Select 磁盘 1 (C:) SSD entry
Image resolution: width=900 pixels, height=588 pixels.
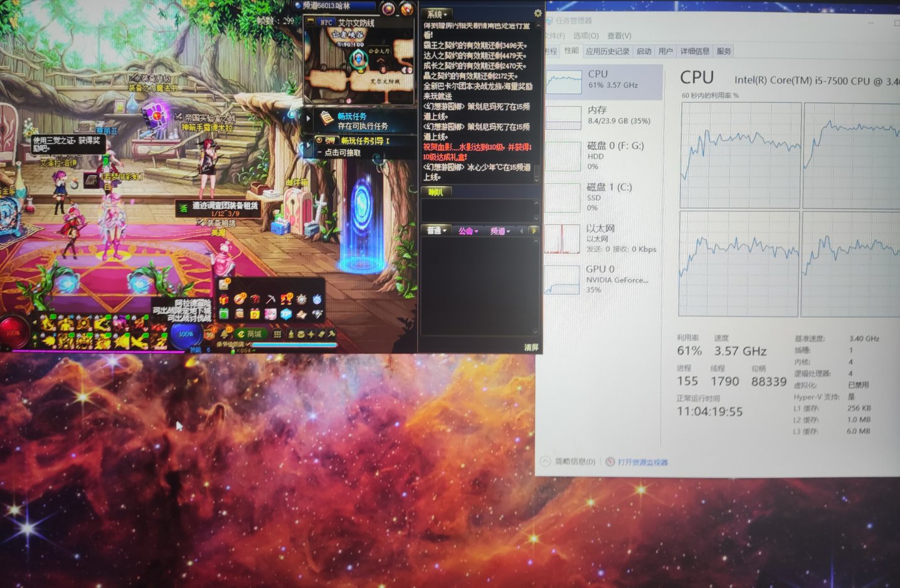pos(603,197)
